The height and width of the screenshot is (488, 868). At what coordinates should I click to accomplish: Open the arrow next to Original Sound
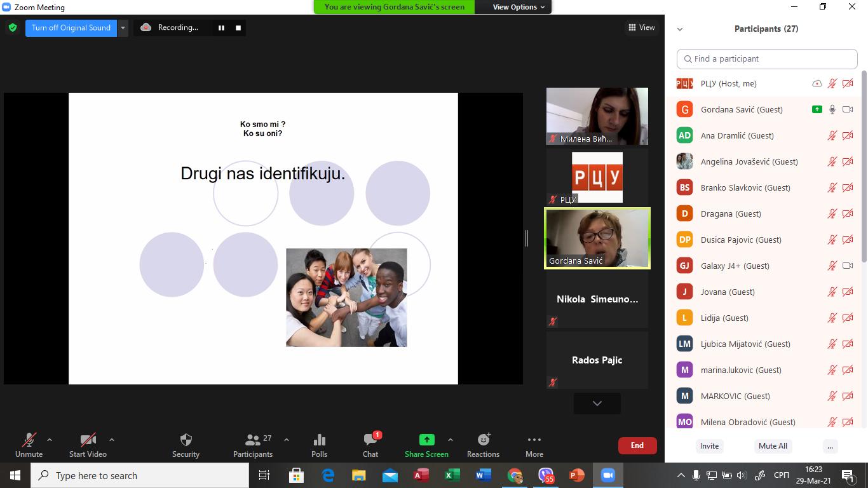coord(123,28)
